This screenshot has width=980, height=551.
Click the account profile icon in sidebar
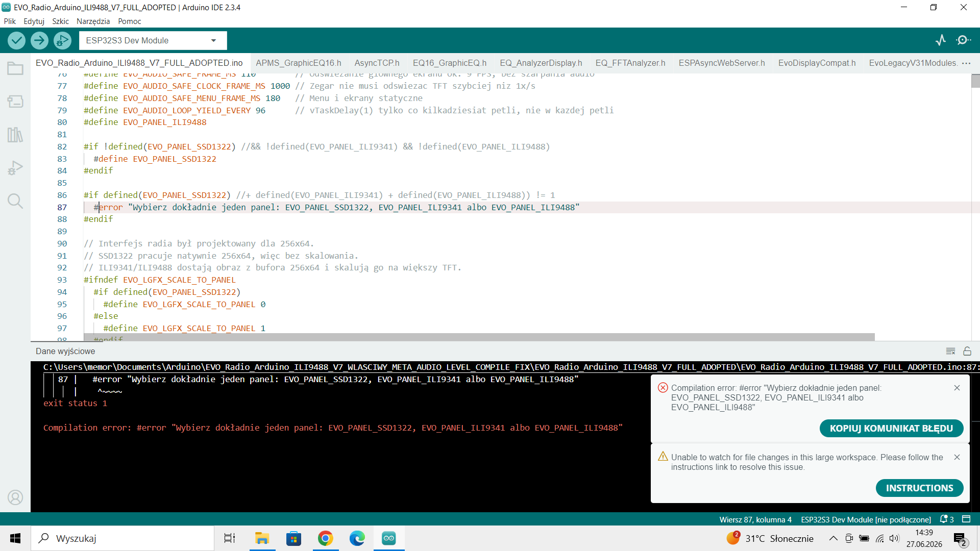[x=15, y=497]
